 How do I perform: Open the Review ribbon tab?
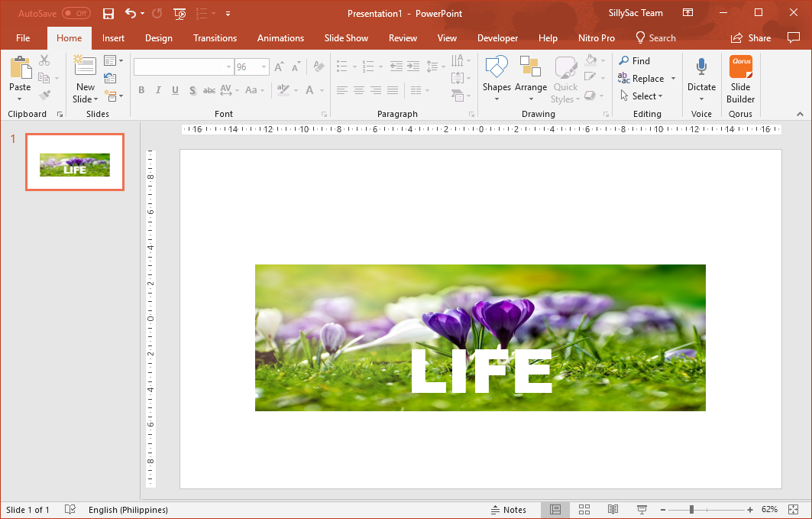pos(403,37)
